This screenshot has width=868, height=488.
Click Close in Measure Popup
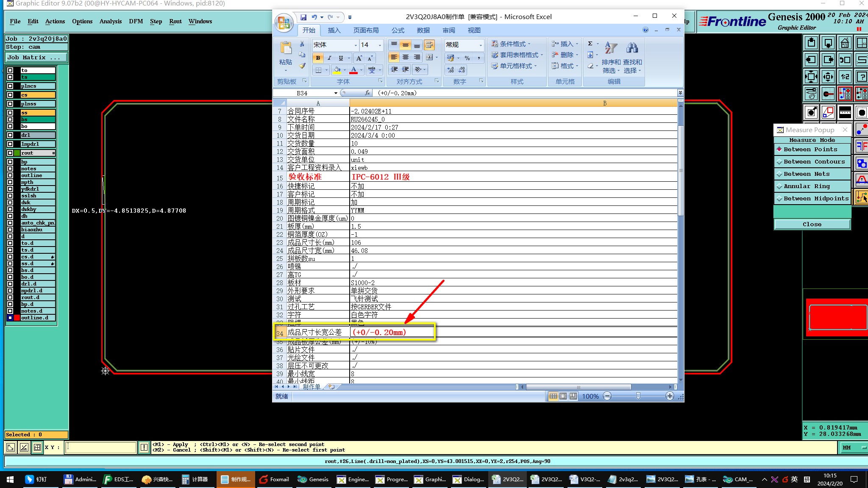point(812,224)
